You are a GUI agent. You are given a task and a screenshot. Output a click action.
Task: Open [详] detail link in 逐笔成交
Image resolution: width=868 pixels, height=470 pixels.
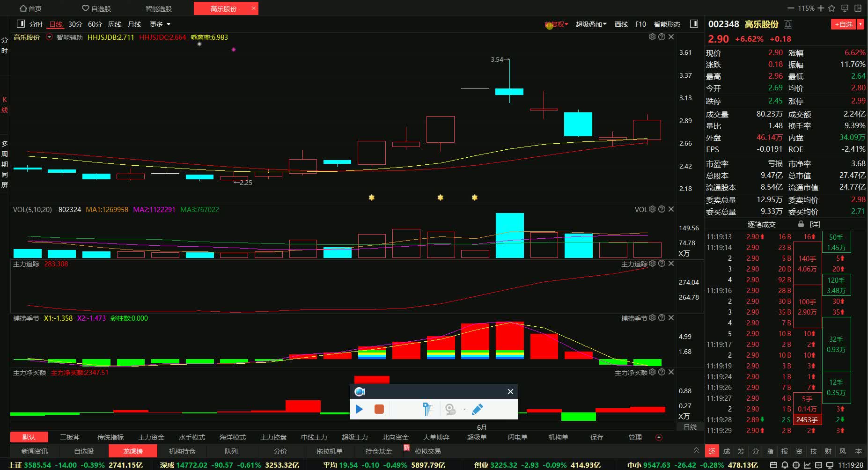(x=815, y=224)
